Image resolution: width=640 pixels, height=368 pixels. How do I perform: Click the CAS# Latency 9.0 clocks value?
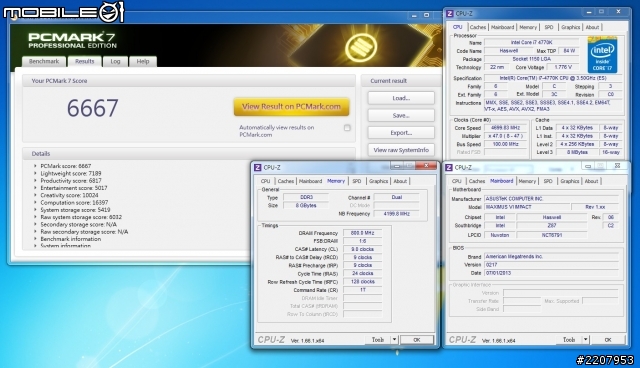click(362, 249)
